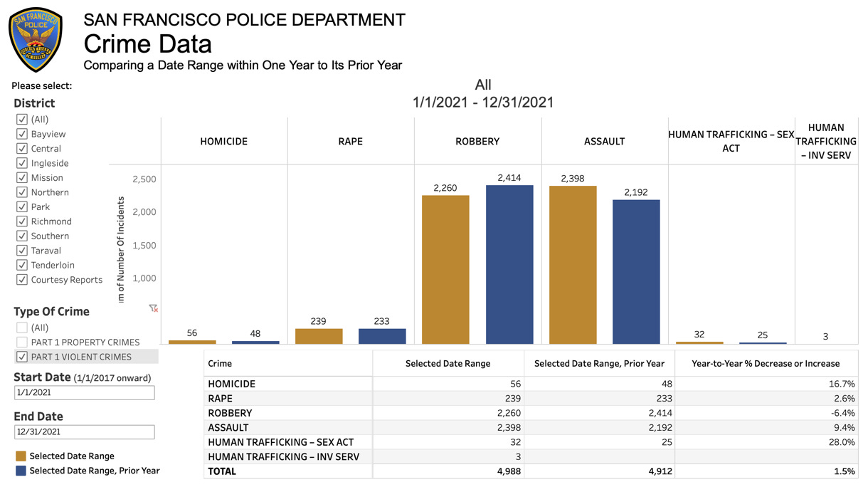Check the (All) option under Type Of Crime
Viewport: 868px width, 492px height.
point(22,328)
